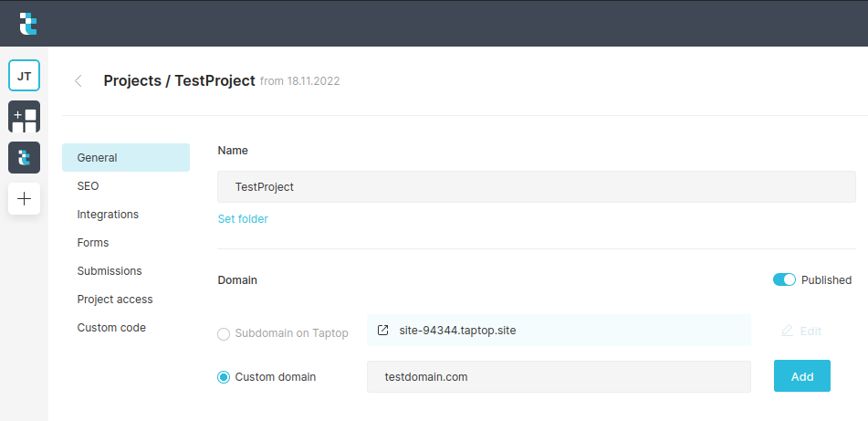Open the JT workspace avatar
The width and height of the screenshot is (868, 421).
click(x=24, y=75)
